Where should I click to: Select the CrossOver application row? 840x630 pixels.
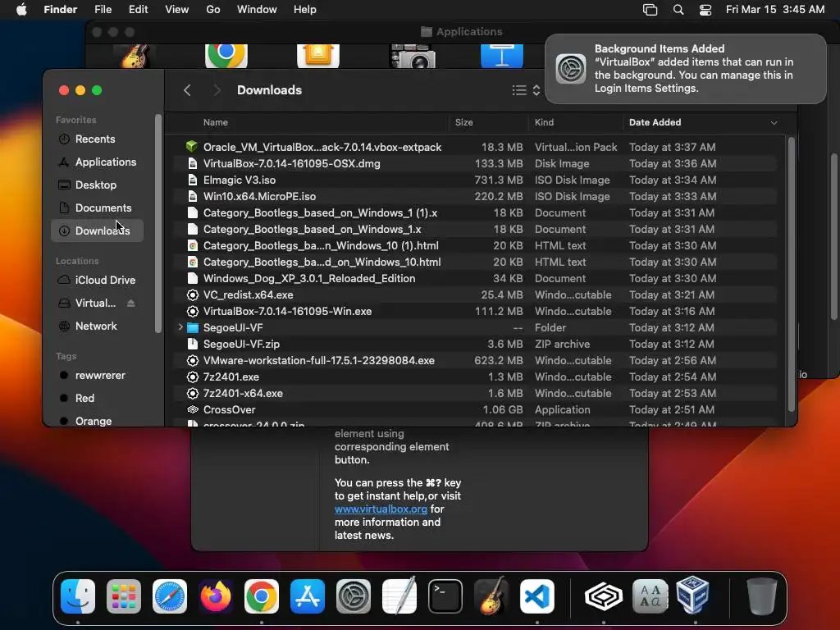pyautogui.click(x=476, y=410)
